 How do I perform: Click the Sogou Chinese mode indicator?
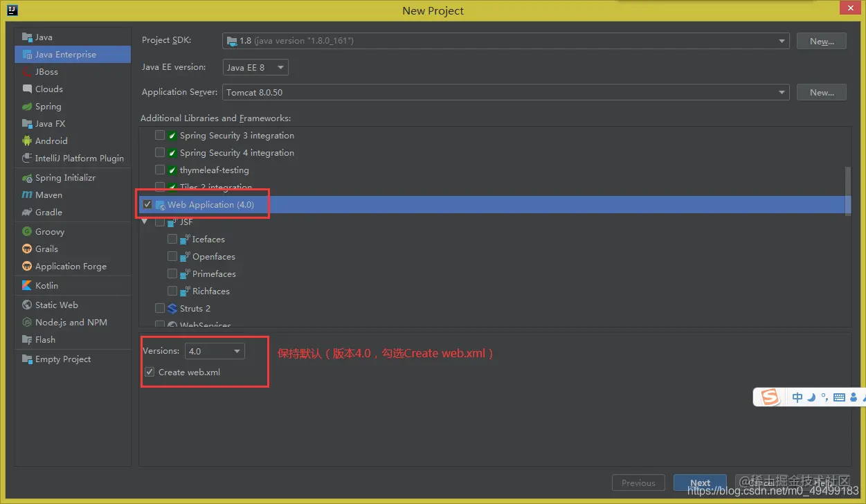pos(797,397)
